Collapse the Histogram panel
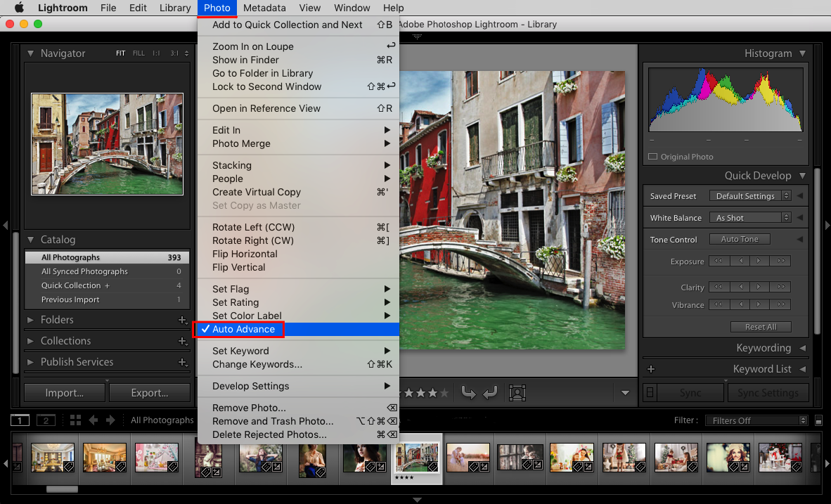The width and height of the screenshot is (831, 504). (802, 53)
